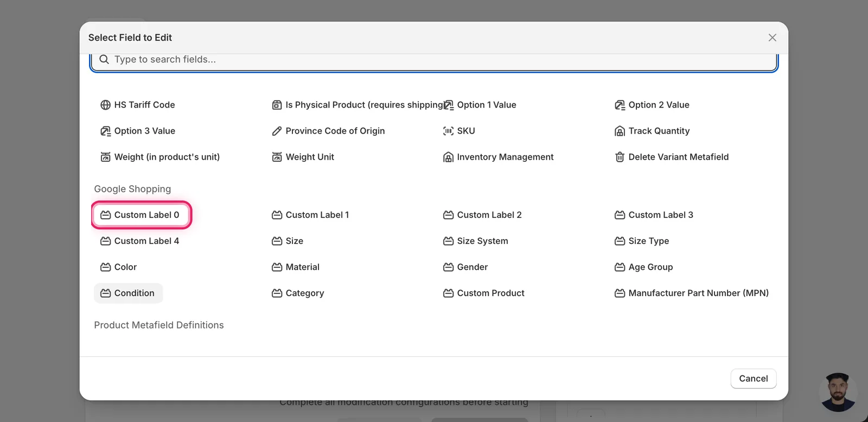Screen dimensions: 868x422
Task: Click the icon next to Option 3 Value
Action: click(105, 131)
